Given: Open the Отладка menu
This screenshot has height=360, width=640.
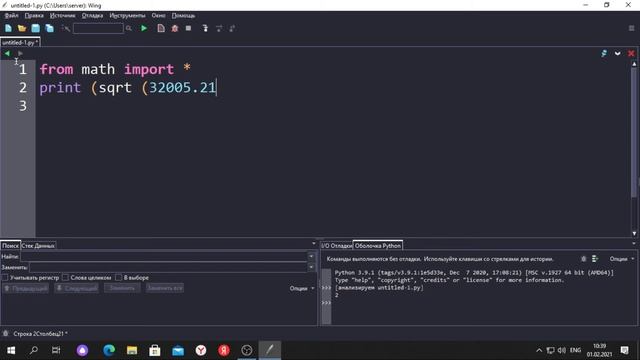Looking at the screenshot, I should click(x=92, y=16).
